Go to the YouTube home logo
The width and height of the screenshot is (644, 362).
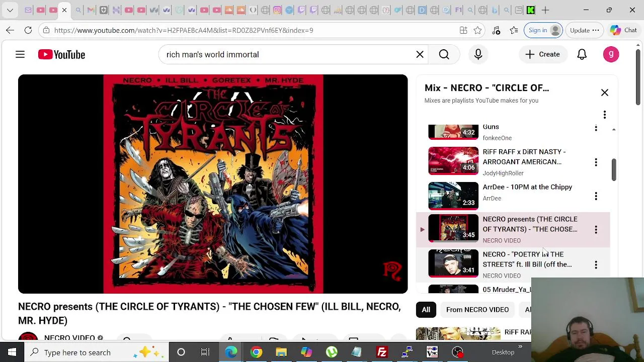[x=61, y=54]
